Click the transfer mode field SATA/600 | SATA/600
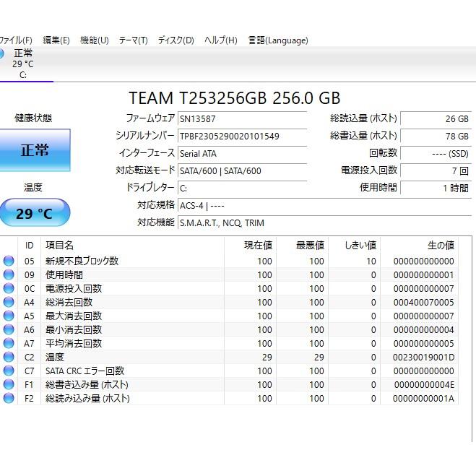476x476 pixels. click(x=242, y=170)
